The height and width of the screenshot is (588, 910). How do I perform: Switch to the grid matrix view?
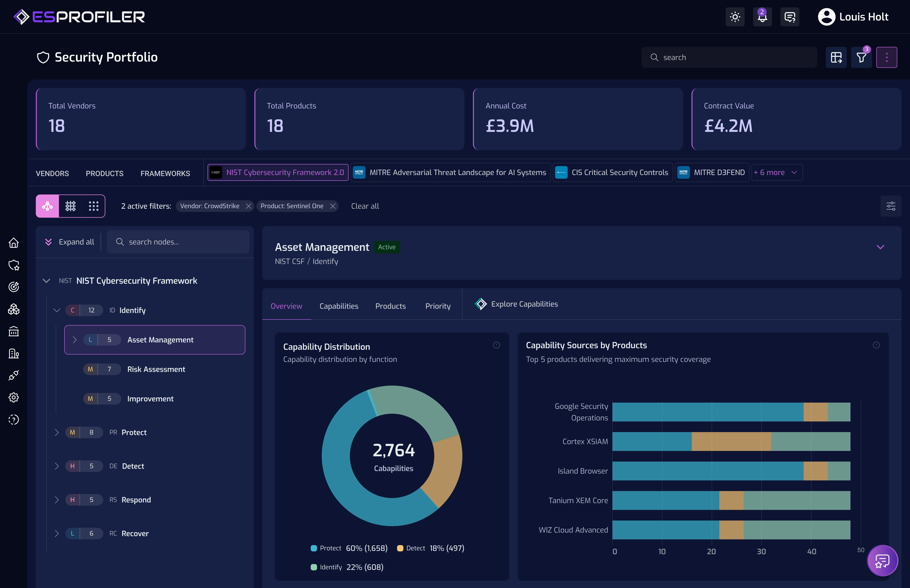[71, 206]
